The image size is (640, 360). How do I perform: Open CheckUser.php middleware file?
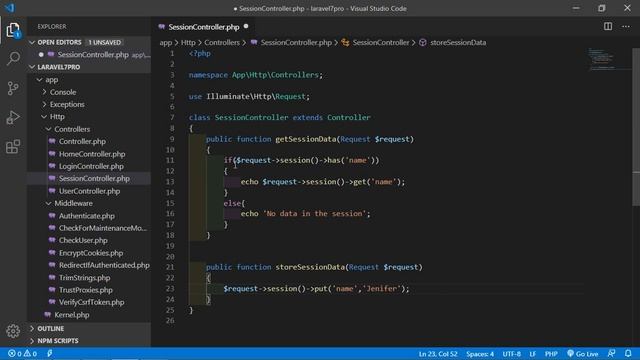pos(83,240)
